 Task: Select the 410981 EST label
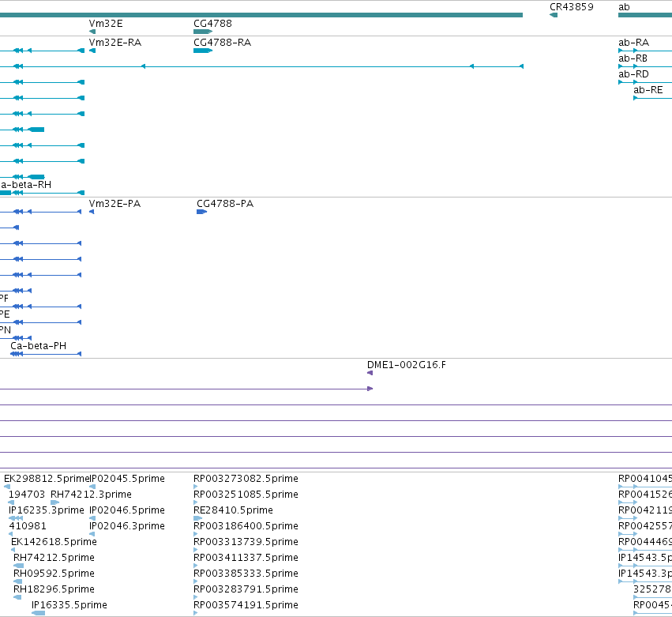(x=28, y=526)
